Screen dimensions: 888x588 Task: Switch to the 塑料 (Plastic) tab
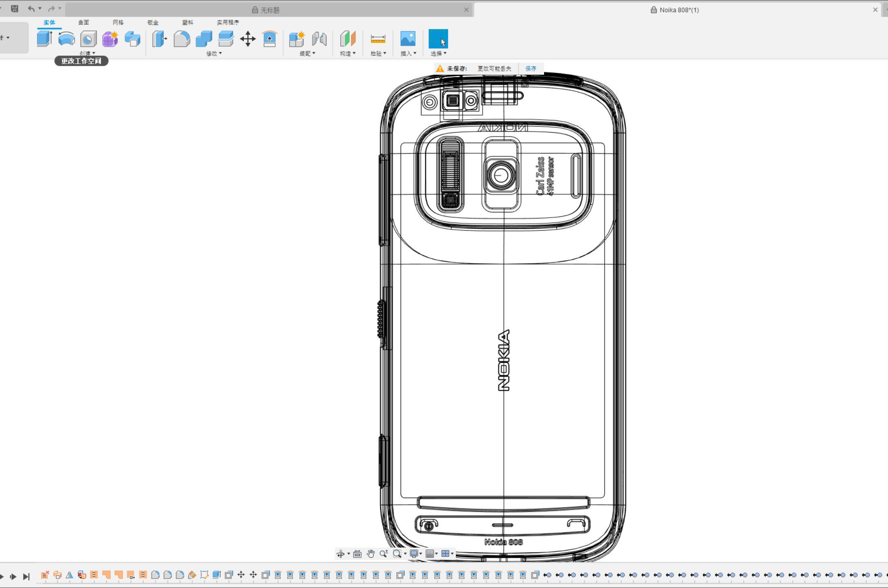coord(187,22)
